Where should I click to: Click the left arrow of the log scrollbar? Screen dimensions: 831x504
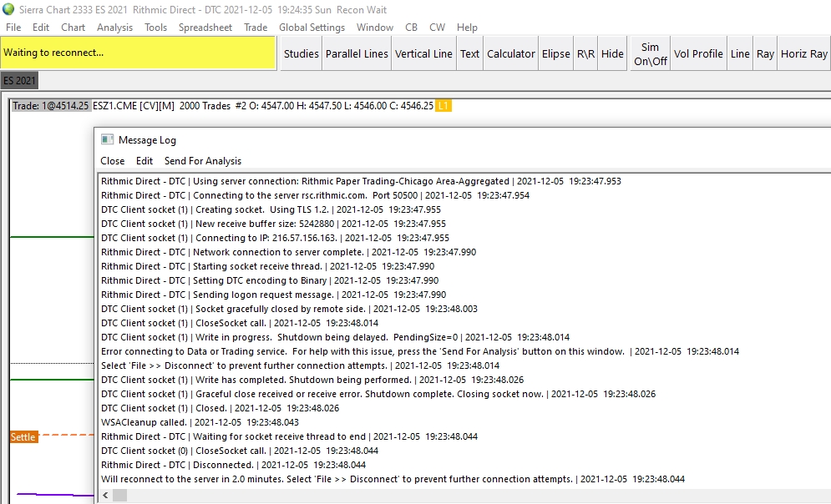[105, 495]
